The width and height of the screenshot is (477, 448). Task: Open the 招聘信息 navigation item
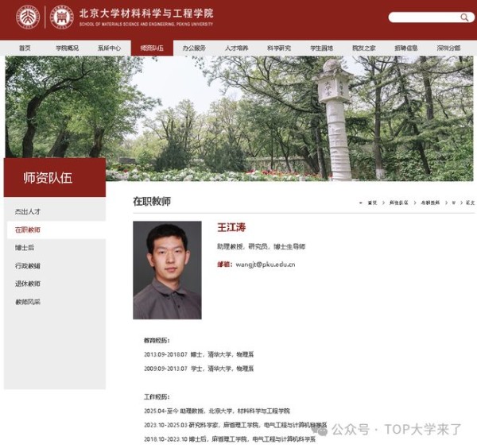pyautogui.click(x=405, y=48)
